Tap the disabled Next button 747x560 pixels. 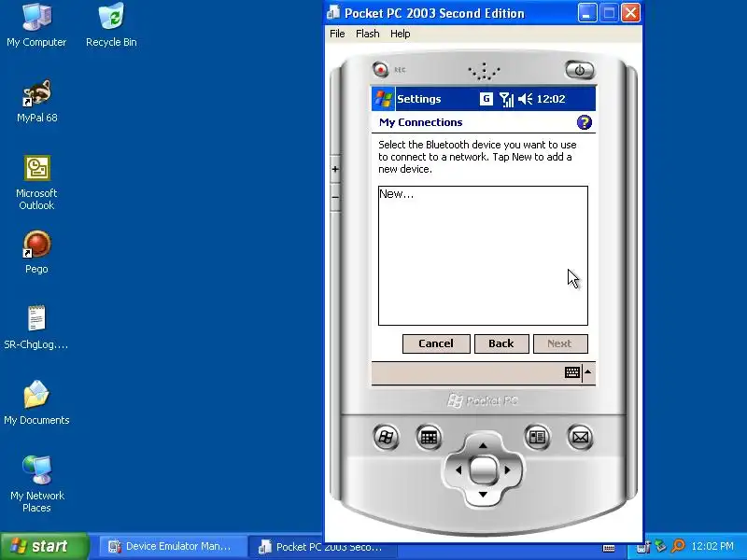pos(559,343)
